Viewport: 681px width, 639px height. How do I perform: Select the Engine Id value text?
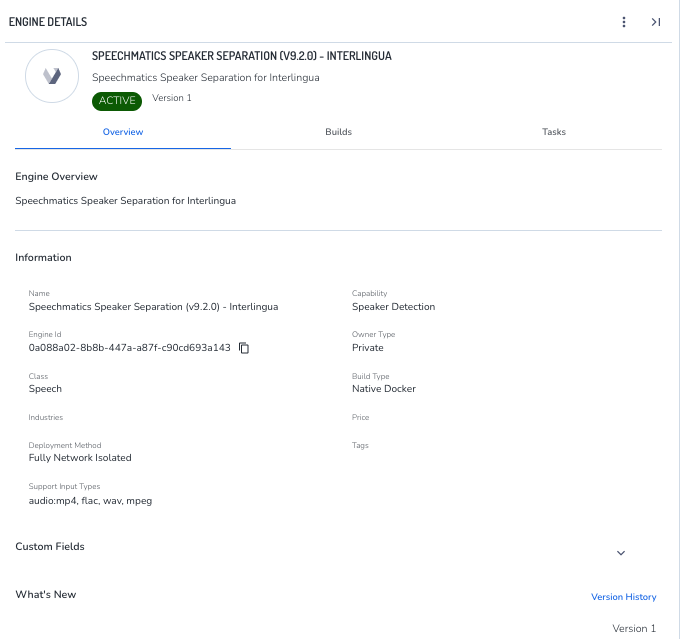(129, 348)
